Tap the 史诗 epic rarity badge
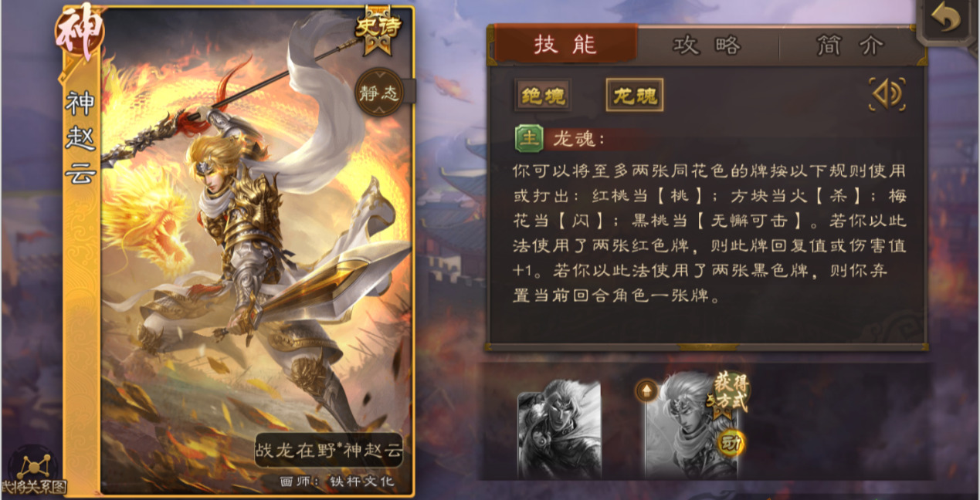 (378, 29)
